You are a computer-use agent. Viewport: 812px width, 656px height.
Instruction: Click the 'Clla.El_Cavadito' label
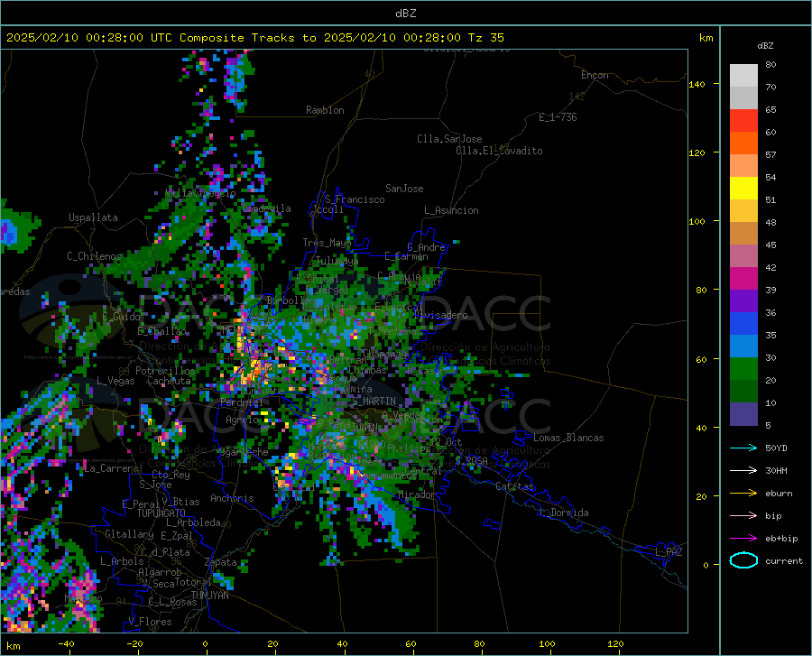point(499,151)
